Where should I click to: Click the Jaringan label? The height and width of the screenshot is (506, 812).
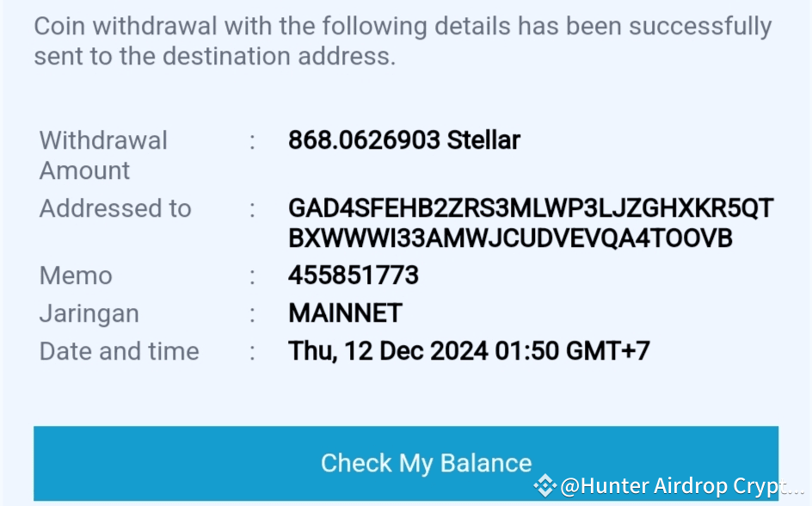(x=89, y=313)
